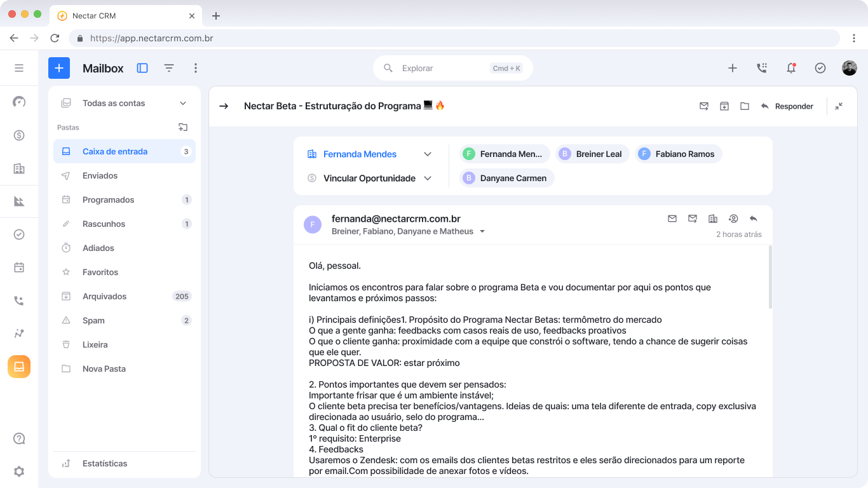This screenshot has width=868, height=488.
Task: Click Fabiano Ramos participant chip
Action: [x=678, y=154]
